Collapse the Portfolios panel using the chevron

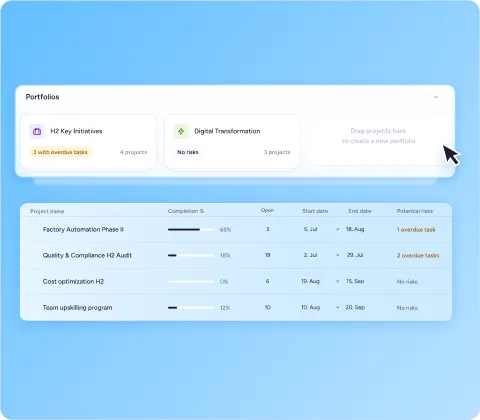(x=436, y=97)
